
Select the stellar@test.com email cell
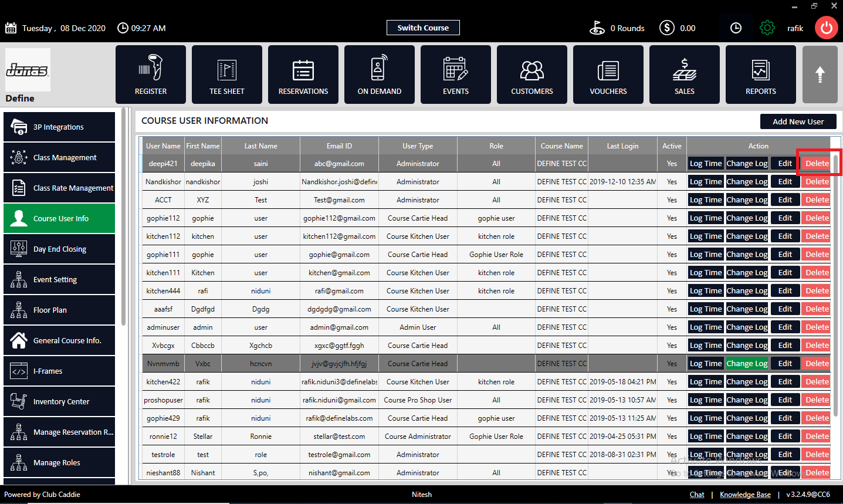[x=339, y=436]
